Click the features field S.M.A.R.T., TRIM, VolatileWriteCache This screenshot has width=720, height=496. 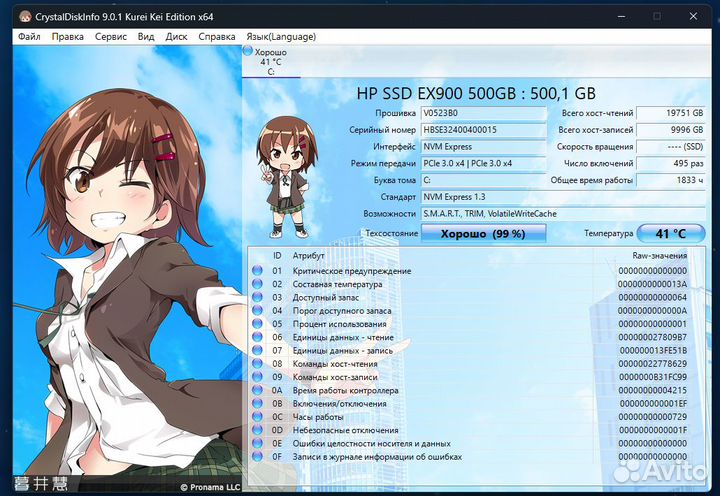[563, 214]
